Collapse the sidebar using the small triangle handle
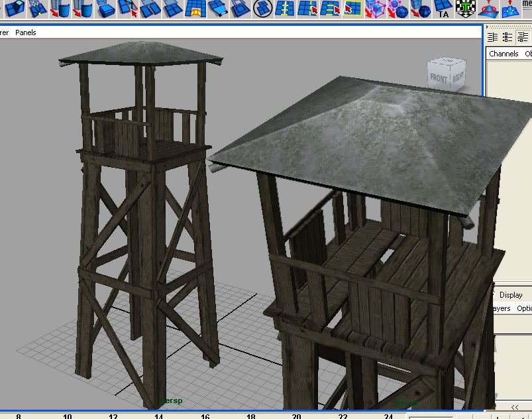 [x=487, y=27]
